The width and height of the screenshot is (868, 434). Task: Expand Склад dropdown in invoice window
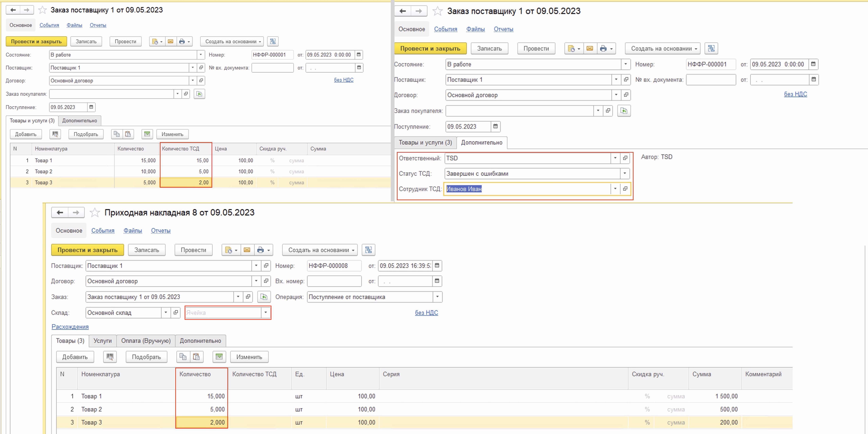[x=166, y=312]
